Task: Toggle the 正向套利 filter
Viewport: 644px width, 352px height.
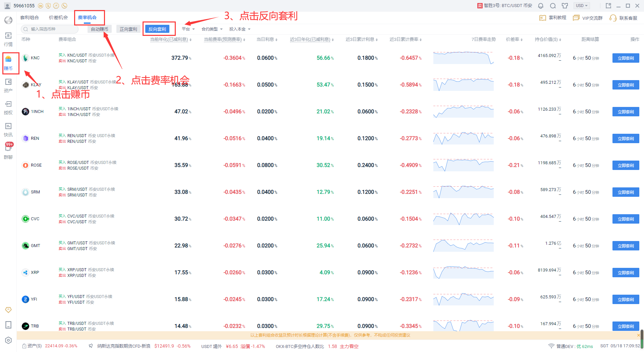Action: pos(128,29)
